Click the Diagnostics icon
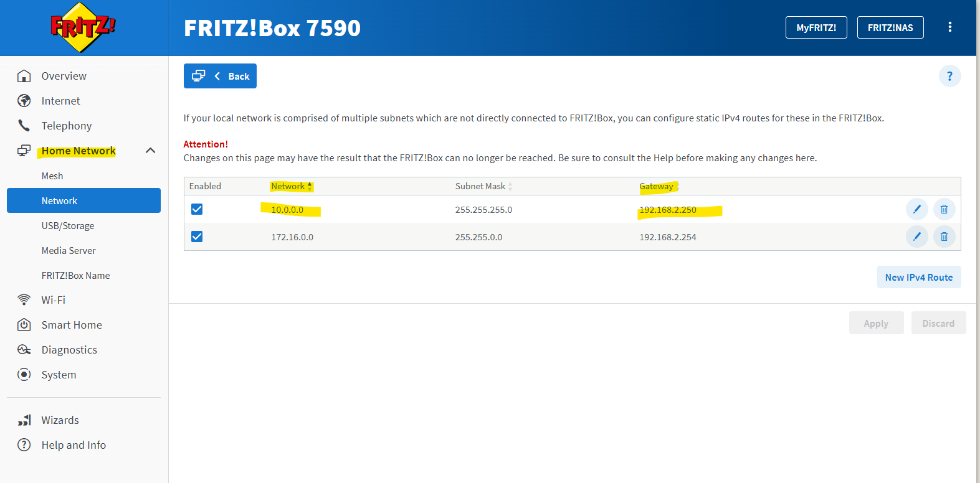980x483 pixels. click(x=24, y=350)
